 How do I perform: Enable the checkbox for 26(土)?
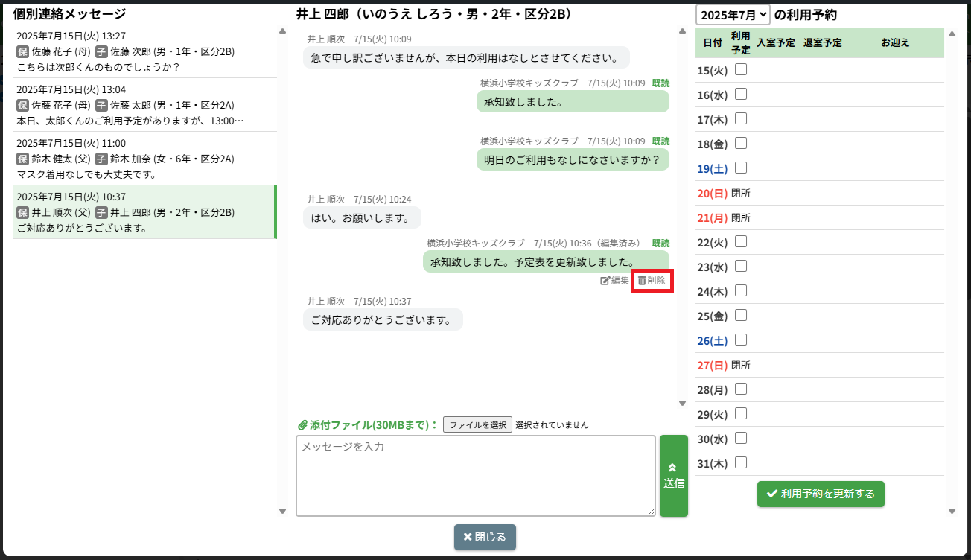(x=741, y=340)
